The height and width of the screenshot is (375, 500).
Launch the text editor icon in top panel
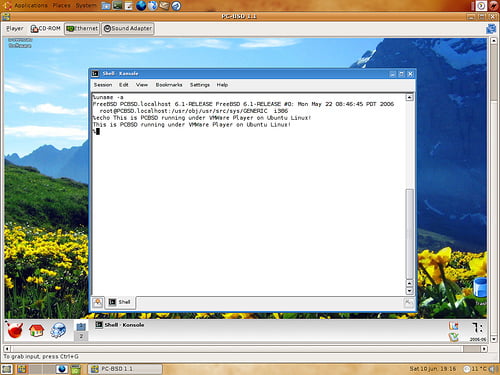coord(129,6)
